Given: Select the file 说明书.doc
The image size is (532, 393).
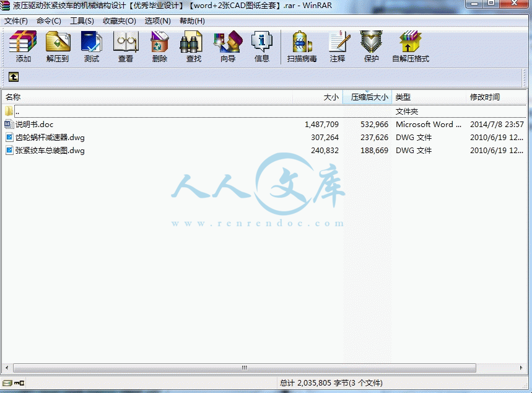Looking at the screenshot, I should tap(34, 125).
